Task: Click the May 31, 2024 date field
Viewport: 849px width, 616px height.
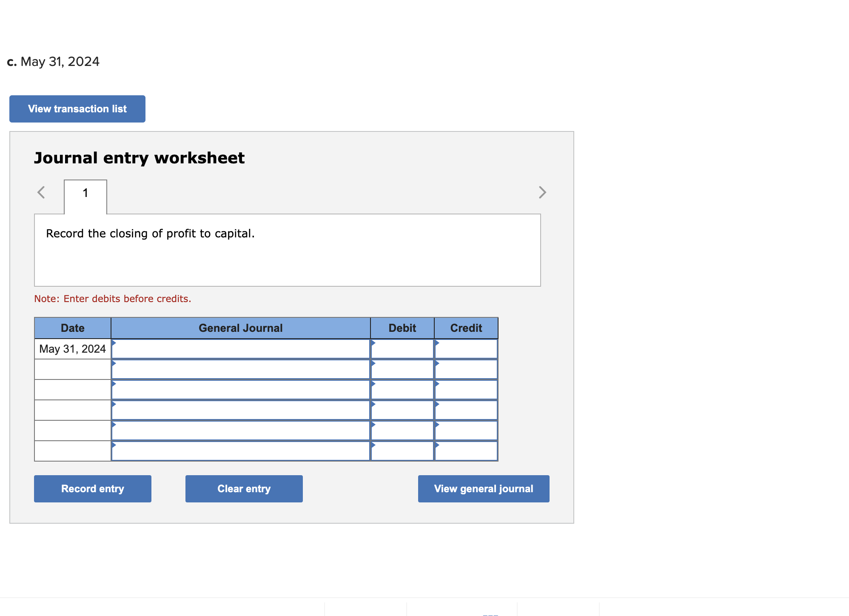Action: [x=72, y=350]
